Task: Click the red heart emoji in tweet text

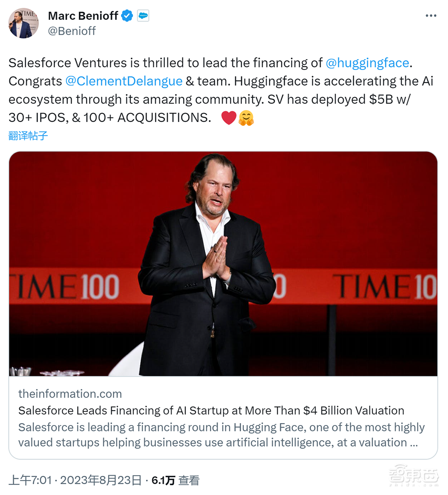Action: (x=228, y=117)
